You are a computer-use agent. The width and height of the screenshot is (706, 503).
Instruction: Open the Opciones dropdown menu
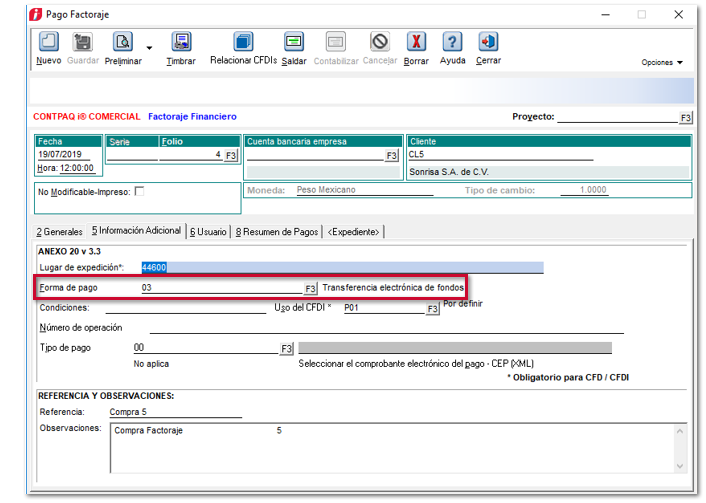point(662,62)
